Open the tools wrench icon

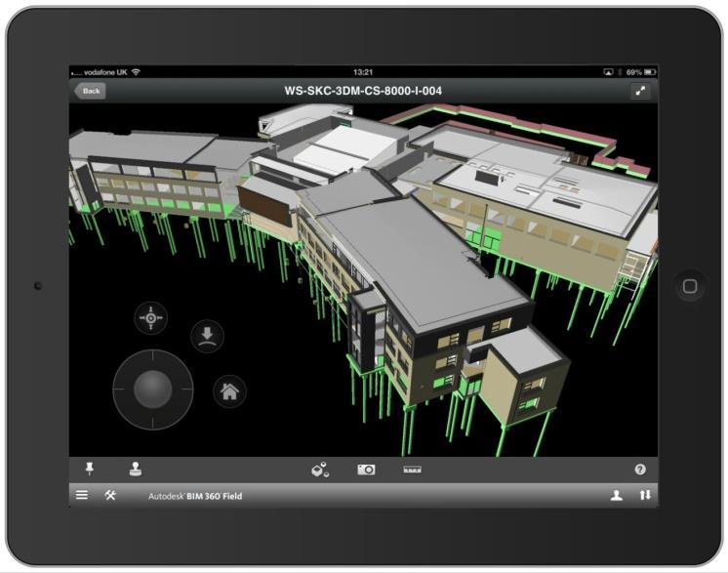(x=110, y=495)
